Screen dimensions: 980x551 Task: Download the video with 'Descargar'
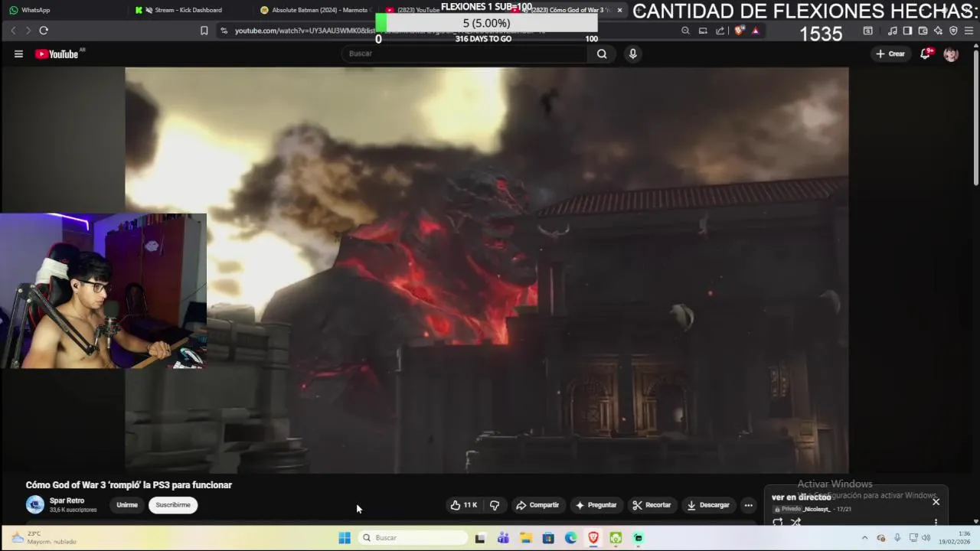click(708, 505)
